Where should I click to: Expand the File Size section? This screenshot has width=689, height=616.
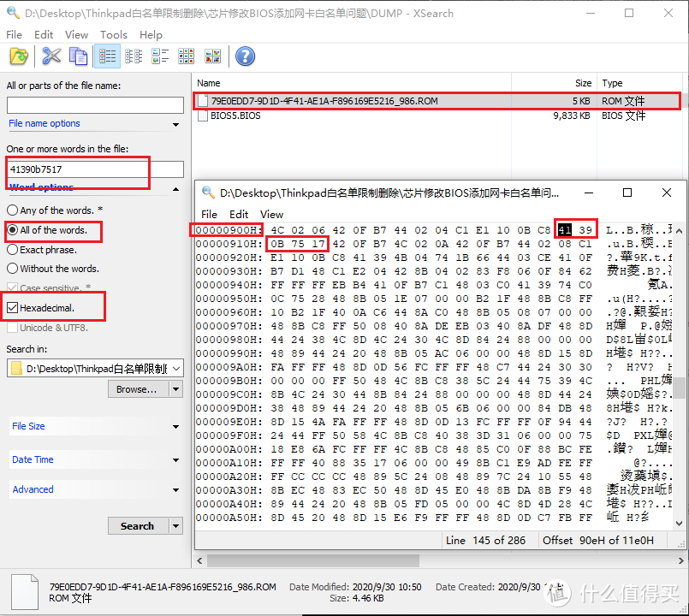[175, 427]
